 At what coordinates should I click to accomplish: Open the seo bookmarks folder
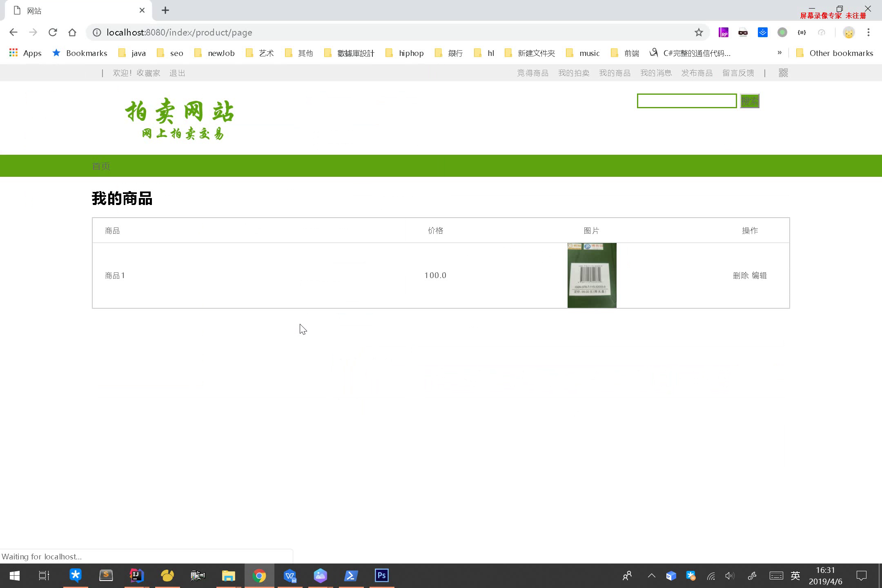tap(171, 53)
